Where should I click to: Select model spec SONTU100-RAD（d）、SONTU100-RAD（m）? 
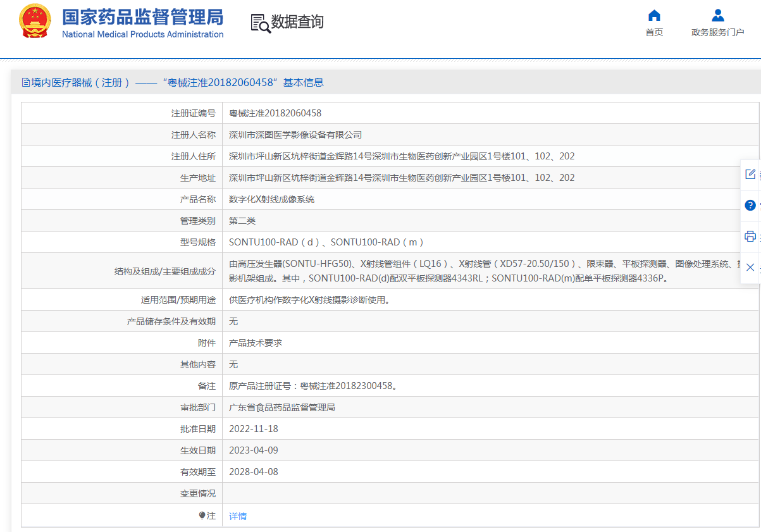[327, 242]
